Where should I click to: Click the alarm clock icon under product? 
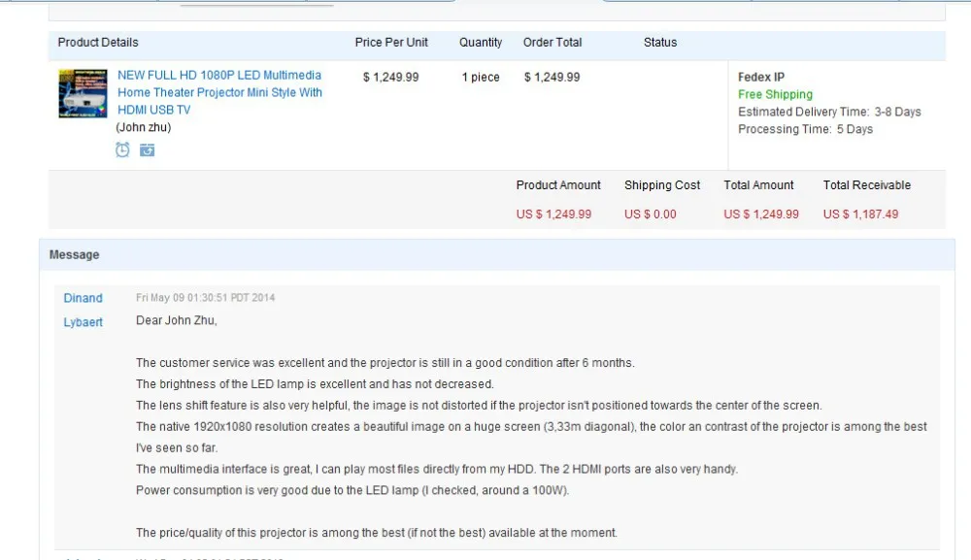122,149
